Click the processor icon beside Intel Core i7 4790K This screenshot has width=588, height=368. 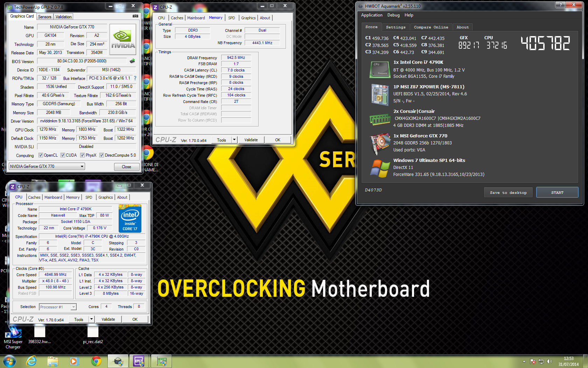[380, 70]
